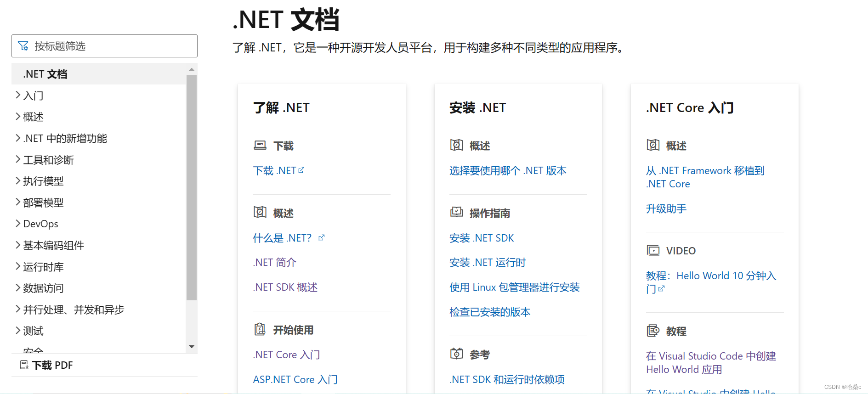Screen dimensions: 868x394
Task: Expand the 工具和诊断 node
Action: (x=18, y=159)
